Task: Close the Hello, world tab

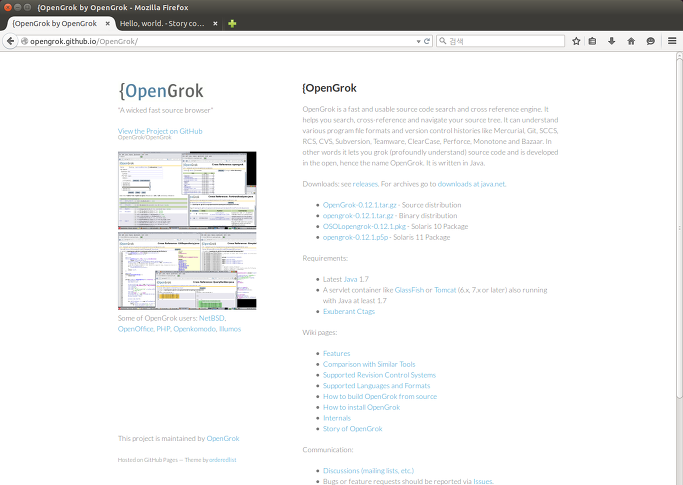Action: point(215,24)
